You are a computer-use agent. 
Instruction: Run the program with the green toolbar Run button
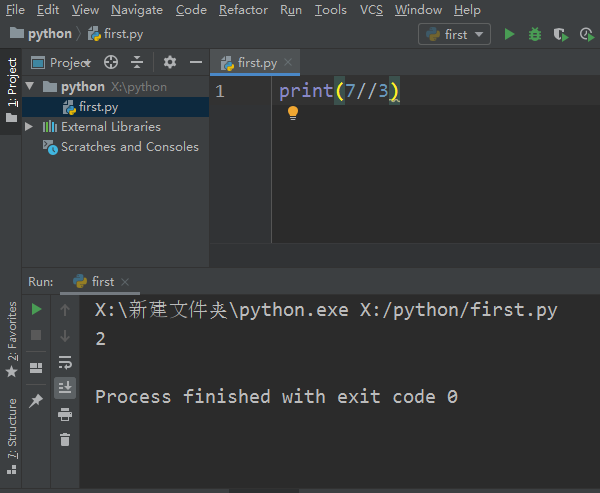510,34
